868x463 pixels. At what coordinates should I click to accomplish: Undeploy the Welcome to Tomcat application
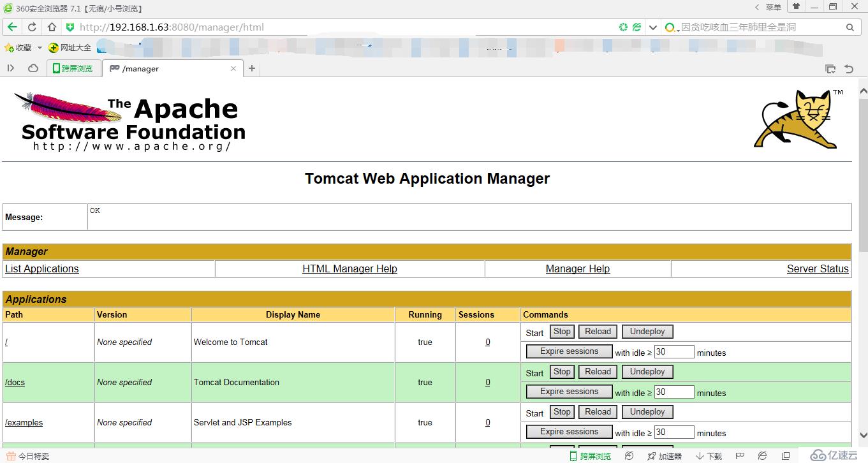647,332
